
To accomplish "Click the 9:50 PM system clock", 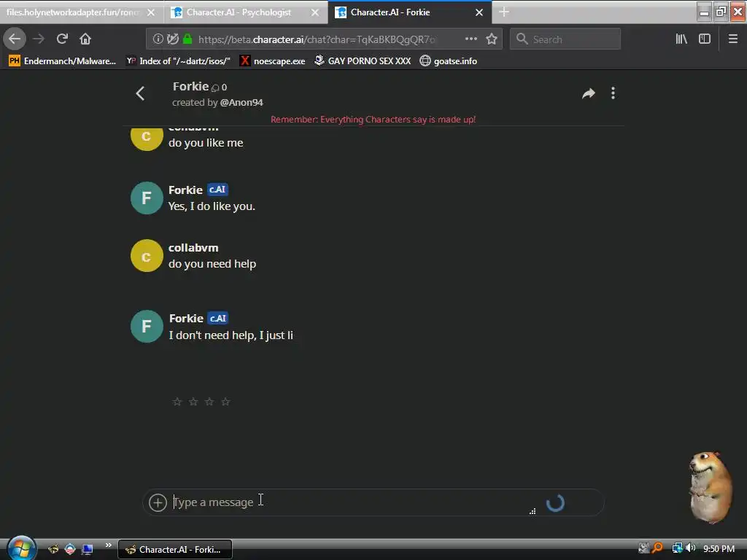I will coord(719,548).
